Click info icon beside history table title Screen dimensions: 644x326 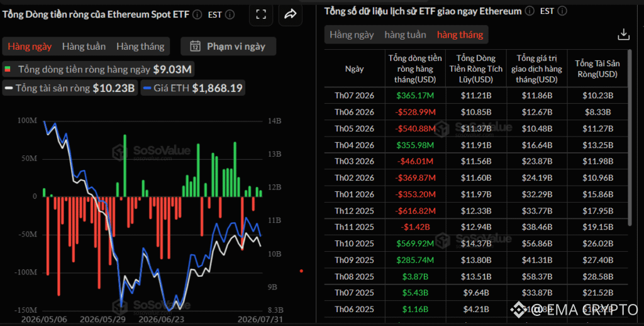click(530, 11)
